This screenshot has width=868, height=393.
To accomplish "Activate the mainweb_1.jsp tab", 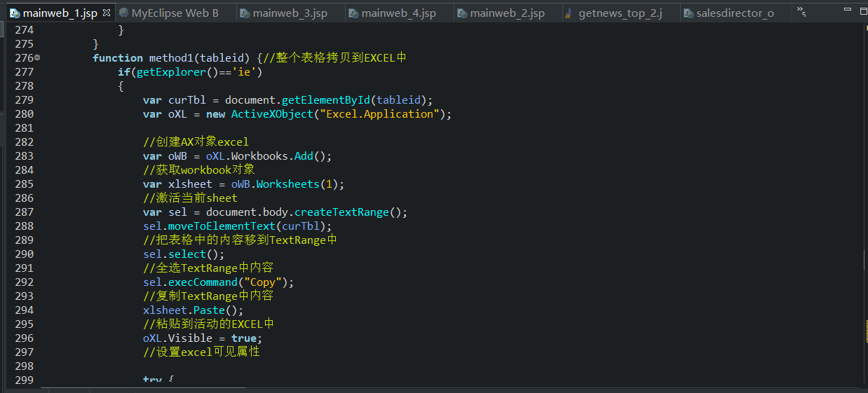I will click(60, 13).
